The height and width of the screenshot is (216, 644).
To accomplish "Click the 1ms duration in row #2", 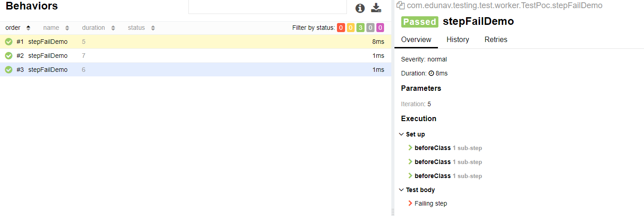I will click(x=378, y=56).
